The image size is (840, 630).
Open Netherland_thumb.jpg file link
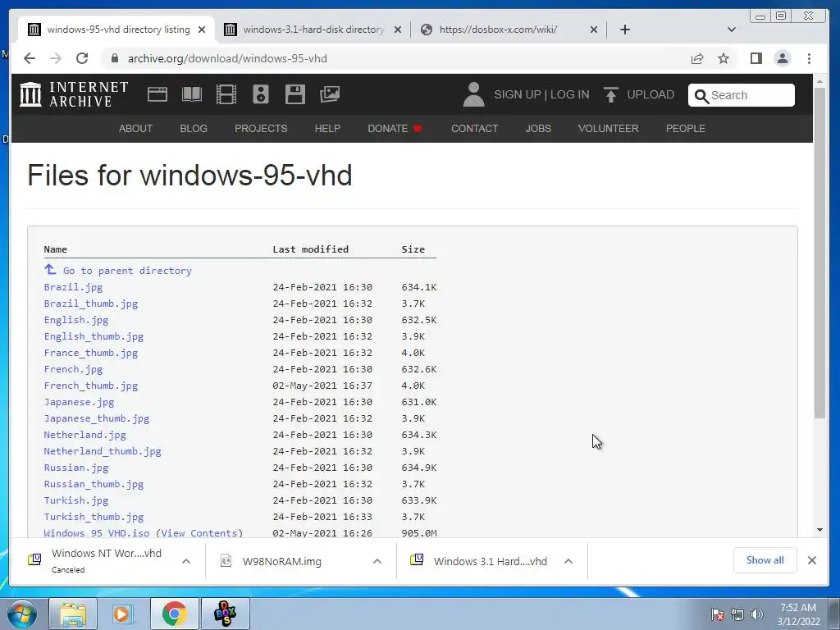(103, 451)
